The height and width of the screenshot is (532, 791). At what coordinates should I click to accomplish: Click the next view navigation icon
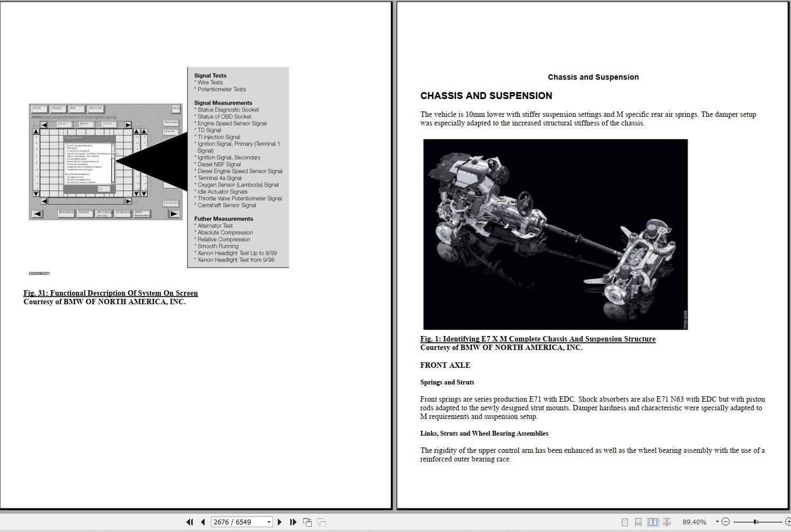click(321, 522)
